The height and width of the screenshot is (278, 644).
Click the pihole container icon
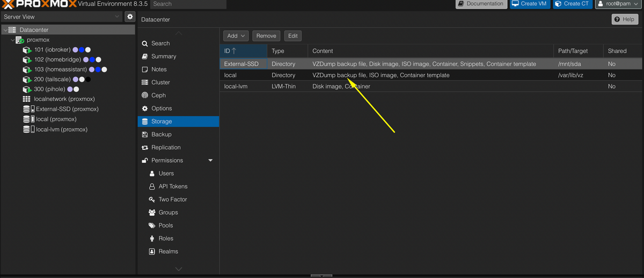pyautogui.click(x=27, y=90)
